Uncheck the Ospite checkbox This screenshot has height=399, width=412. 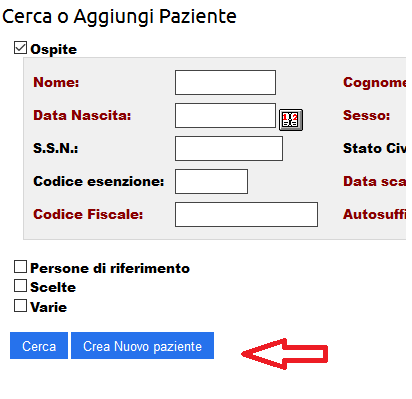click(x=20, y=47)
